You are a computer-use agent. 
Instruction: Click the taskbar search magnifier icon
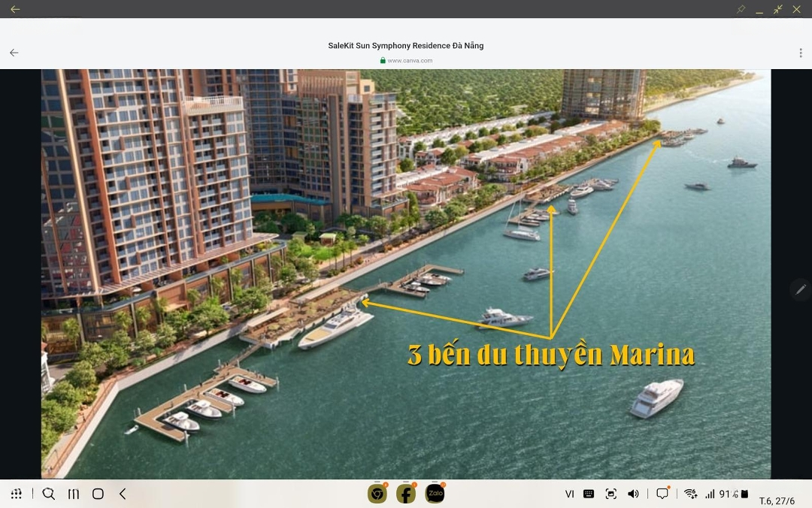click(x=49, y=494)
